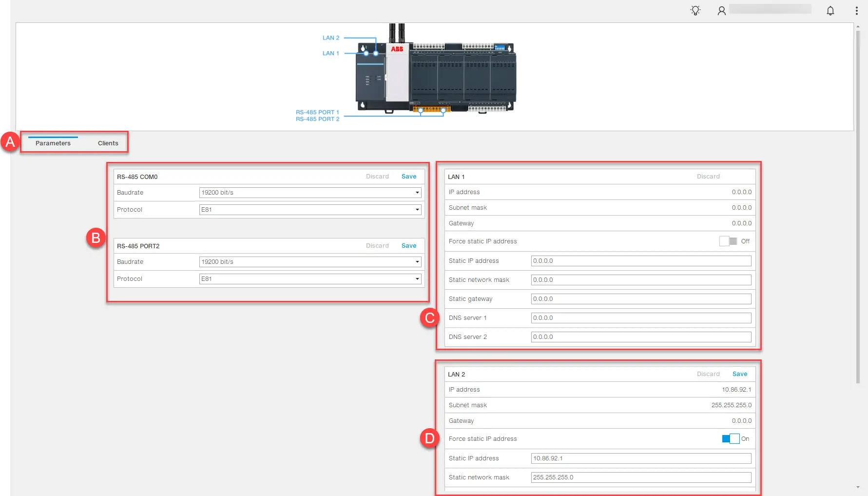Image resolution: width=868 pixels, height=496 pixels.
Task: Select the Parameters tab
Action: tap(53, 143)
